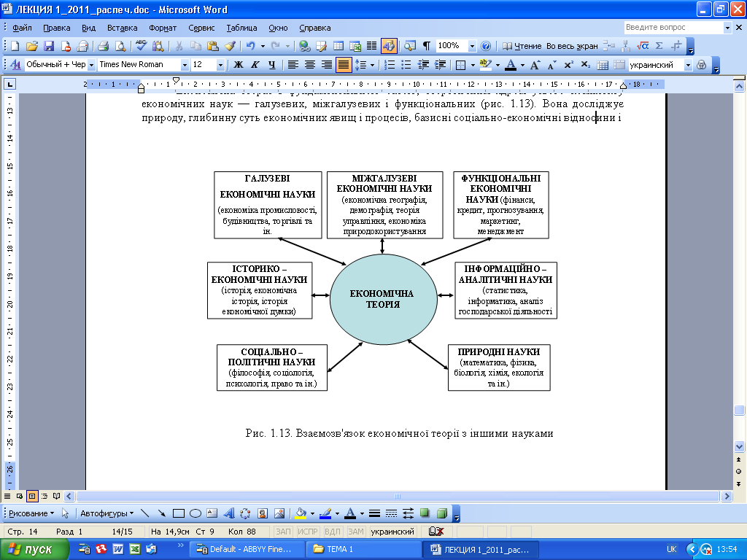The height and width of the screenshot is (560, 747).
Task: Toggle bold (Ж) formatting
Action: click(x=239, y=65)
